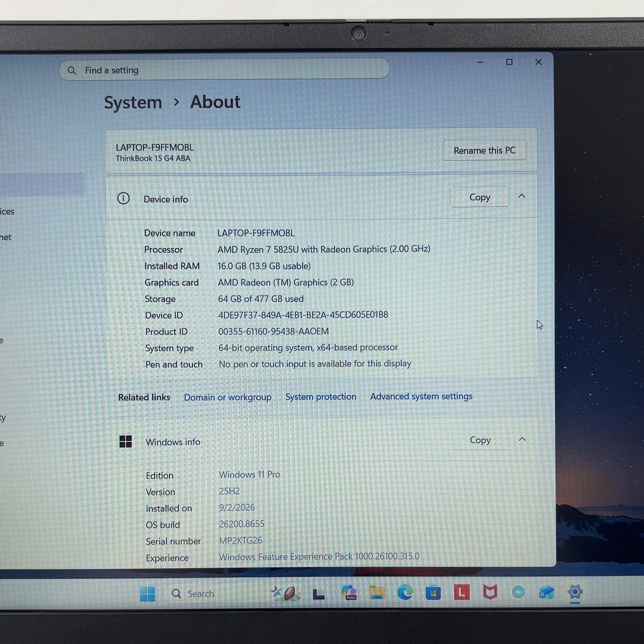Open the teal eye icon app on the taskbar
This screenshot has height=644, width=644.
tap(518, 592)
